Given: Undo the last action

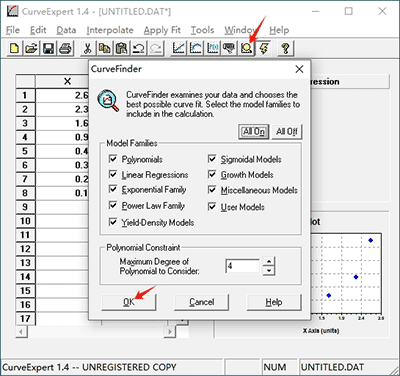Looking at the screenshot, I should [x=139, y=49].
